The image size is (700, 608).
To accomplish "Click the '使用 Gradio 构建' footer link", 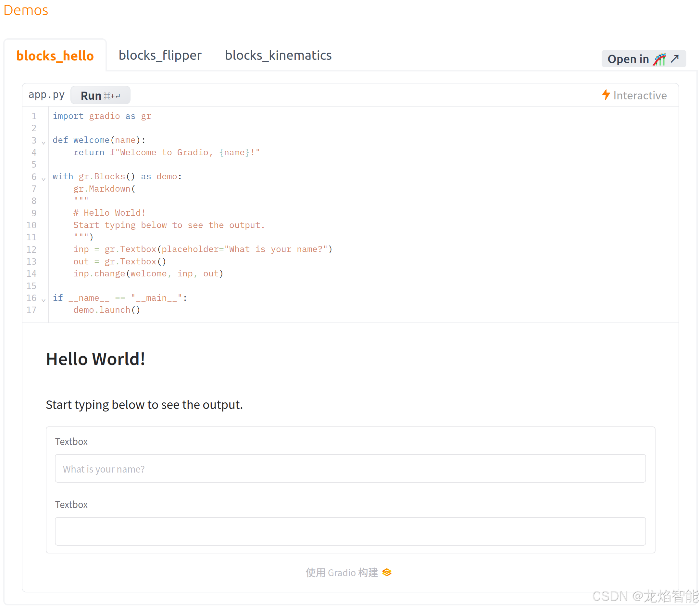I will coord(342,572).
